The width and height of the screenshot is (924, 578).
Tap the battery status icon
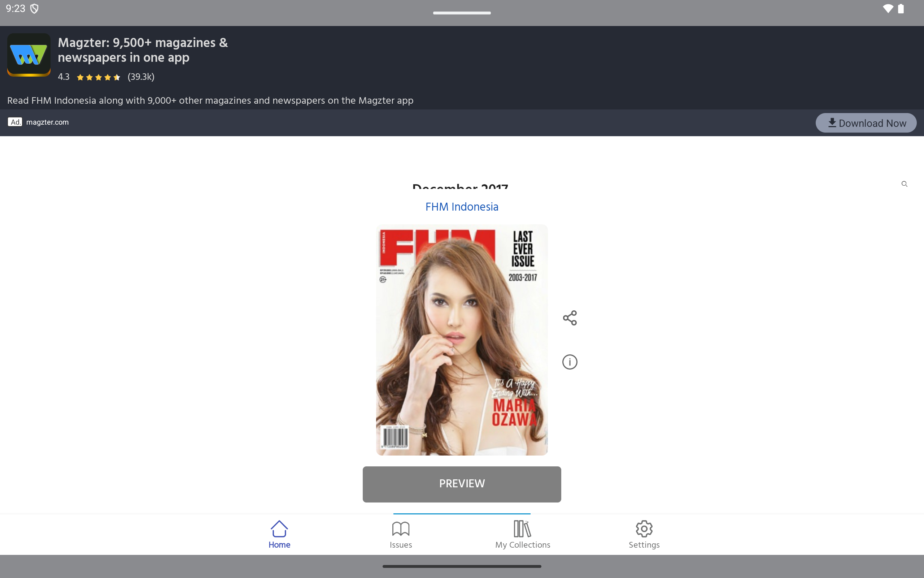coord(901,9)
